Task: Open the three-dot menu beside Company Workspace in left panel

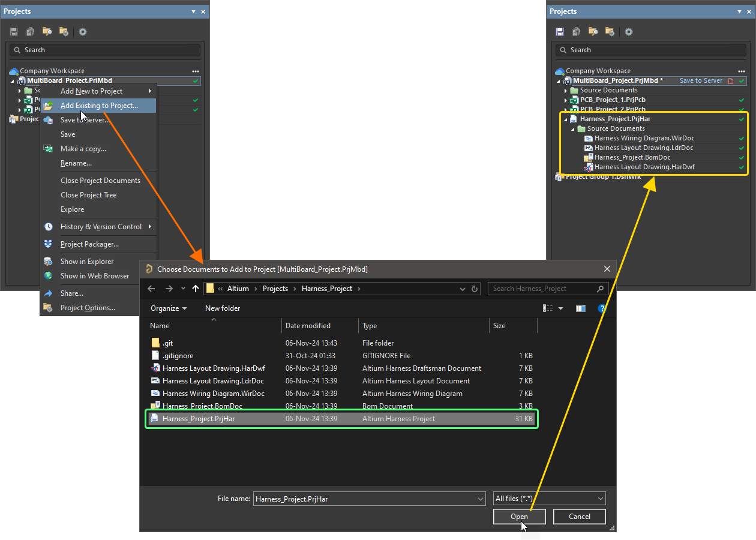Action: click(195, 71)
